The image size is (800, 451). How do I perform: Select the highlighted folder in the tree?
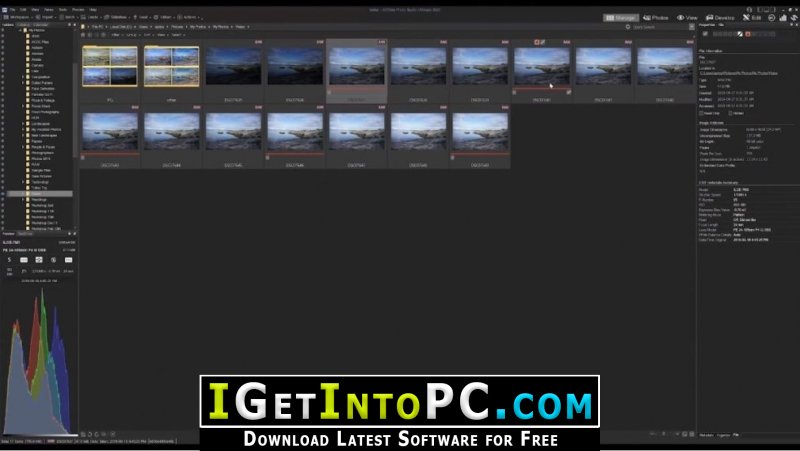coord(40,194)
